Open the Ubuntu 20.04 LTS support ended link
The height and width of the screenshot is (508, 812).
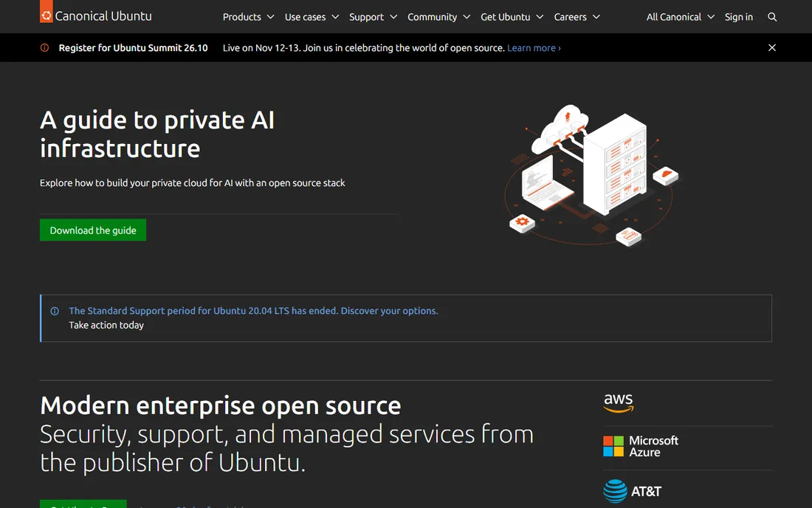253,311
